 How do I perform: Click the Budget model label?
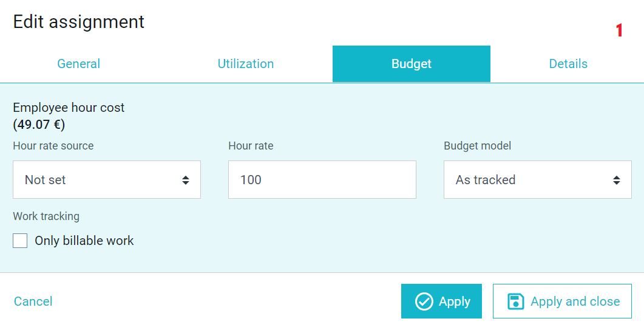coord(478,146)
